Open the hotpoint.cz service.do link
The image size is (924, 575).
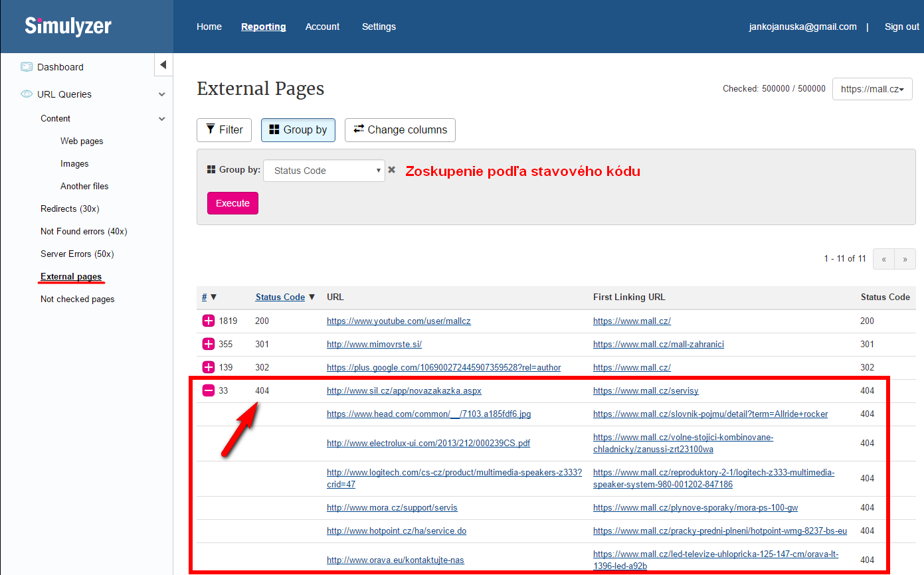click(x=397, y=531)
